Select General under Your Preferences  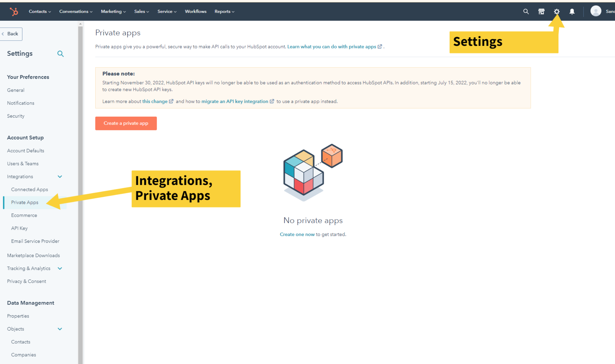(16, 90)
